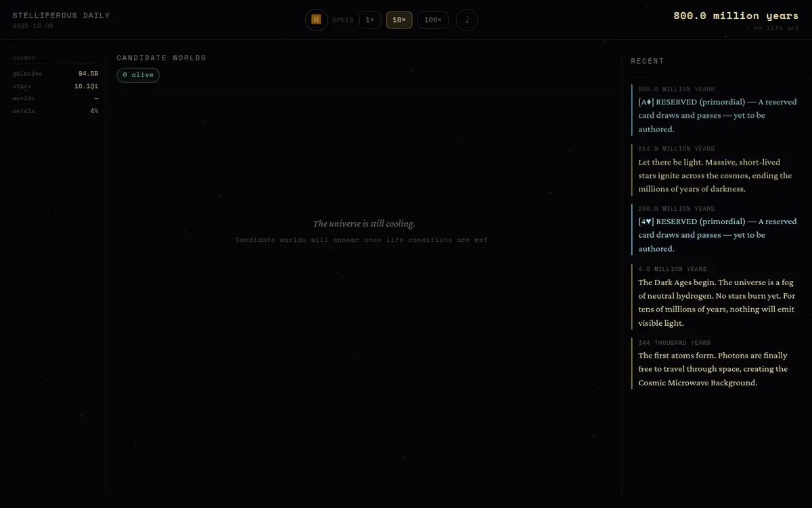Click the stars value 10.1Qi

coord(86,86)
